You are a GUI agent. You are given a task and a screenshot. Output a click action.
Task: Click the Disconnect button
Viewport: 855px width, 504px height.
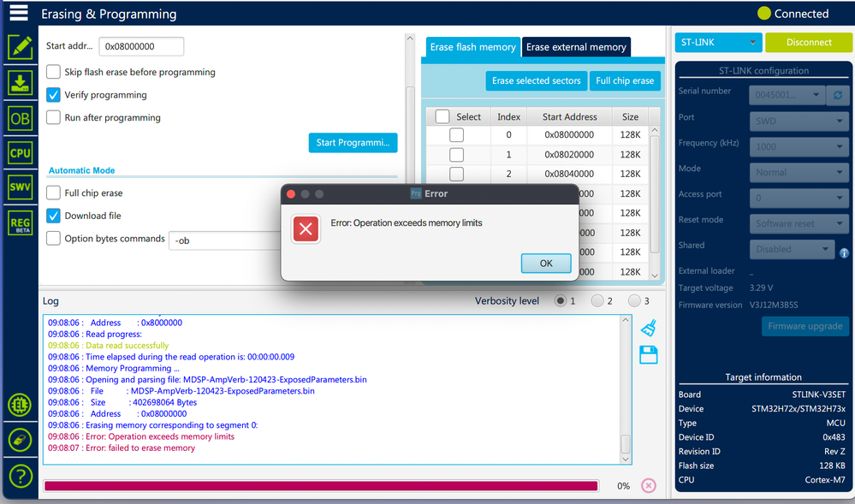[809, 43]
